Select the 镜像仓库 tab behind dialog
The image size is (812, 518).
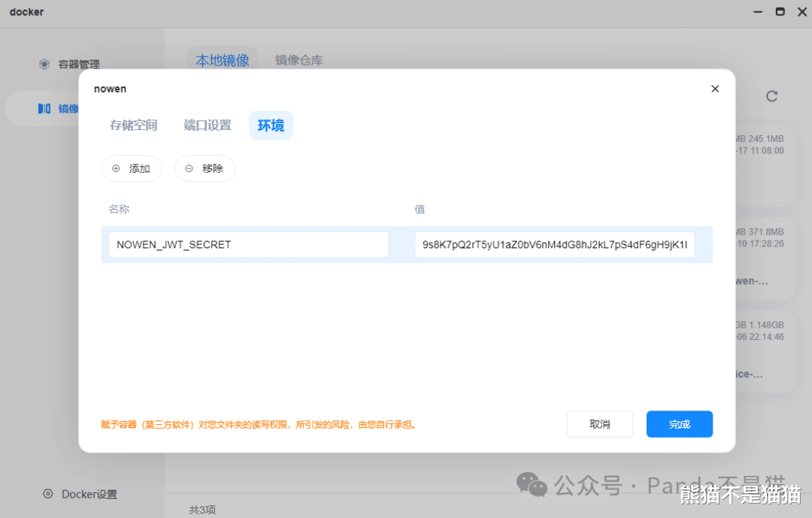coord(298,60)
